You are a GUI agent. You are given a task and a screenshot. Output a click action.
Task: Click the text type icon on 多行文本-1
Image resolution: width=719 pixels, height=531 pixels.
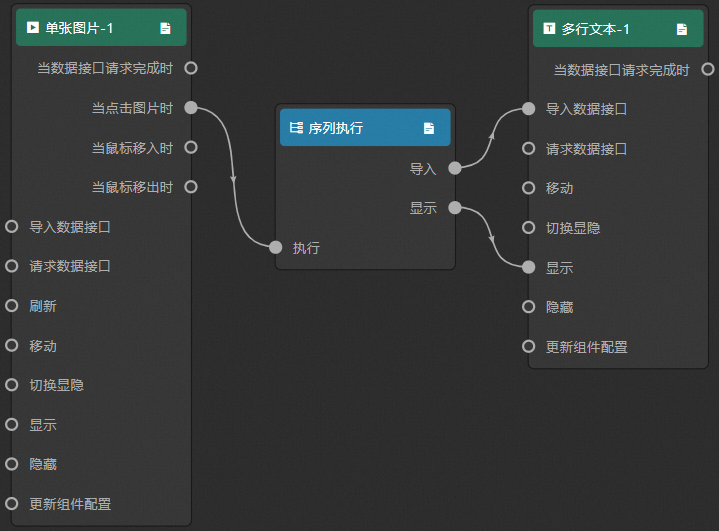[549, 29]
